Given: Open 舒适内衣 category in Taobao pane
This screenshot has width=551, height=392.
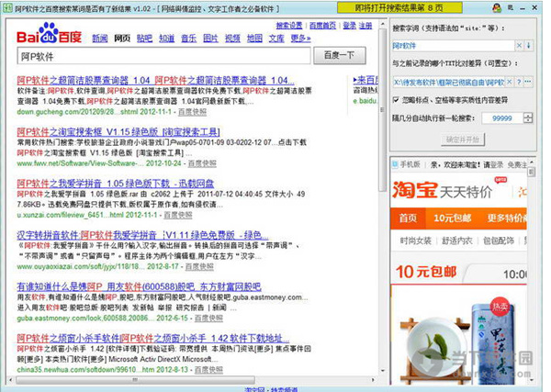Looking at the screenshot, I should (x=457, y=241).
